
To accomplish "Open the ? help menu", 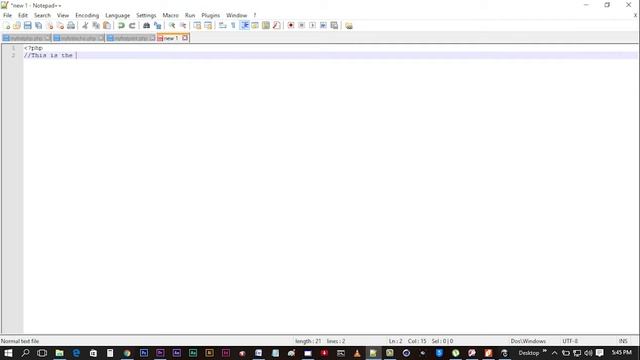I will pos(255,15).
